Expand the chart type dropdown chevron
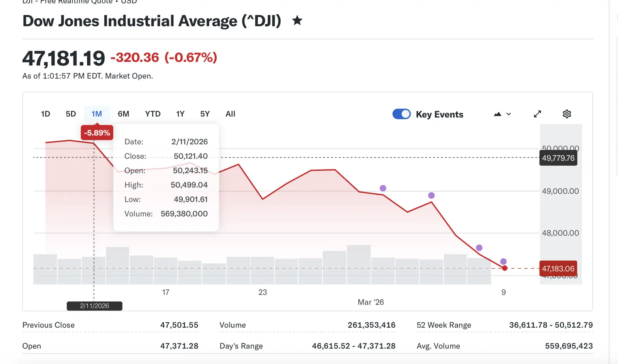This screenshot has width=618, height=364. (x=509, y=114)
